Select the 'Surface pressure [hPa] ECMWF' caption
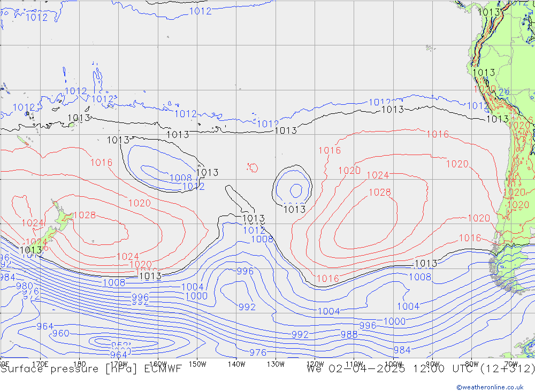This screenshot has height=392, width=535. click(x=91, y=369)
